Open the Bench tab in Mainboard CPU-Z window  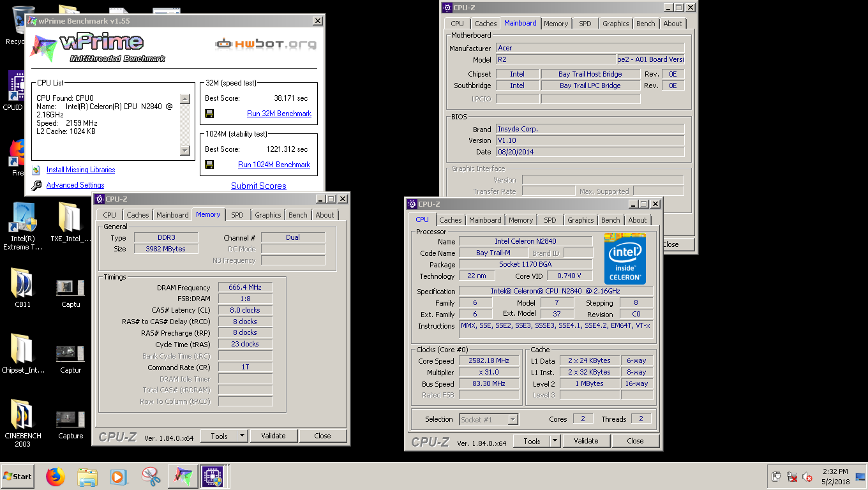[x=645, y=24]
